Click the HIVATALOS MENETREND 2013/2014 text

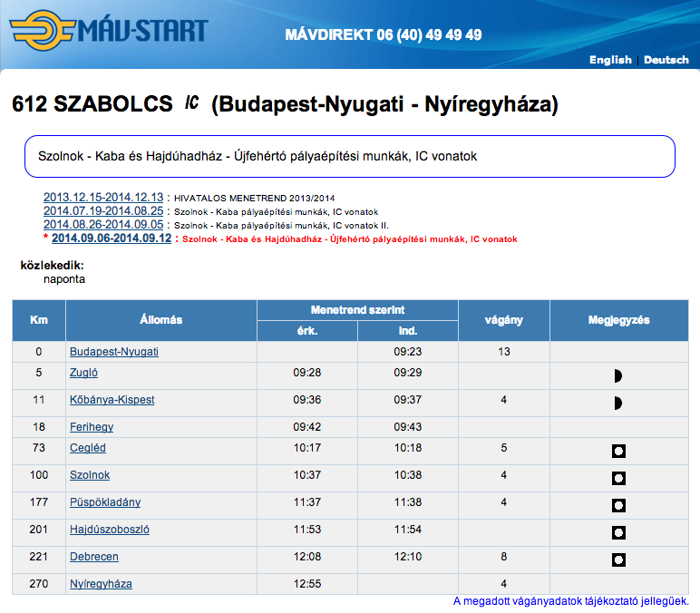(254, 199)
